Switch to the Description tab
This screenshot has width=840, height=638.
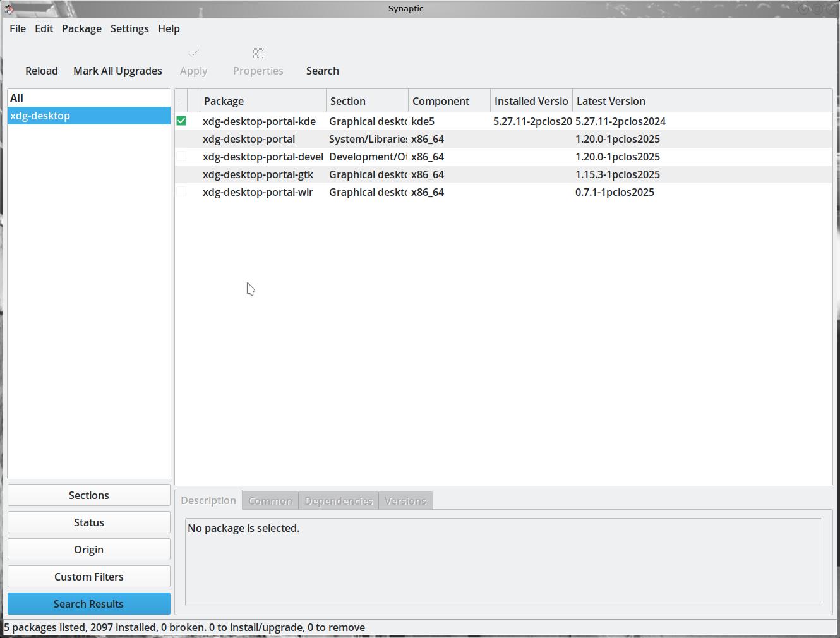pyautogui.click(x=208, y=500)
